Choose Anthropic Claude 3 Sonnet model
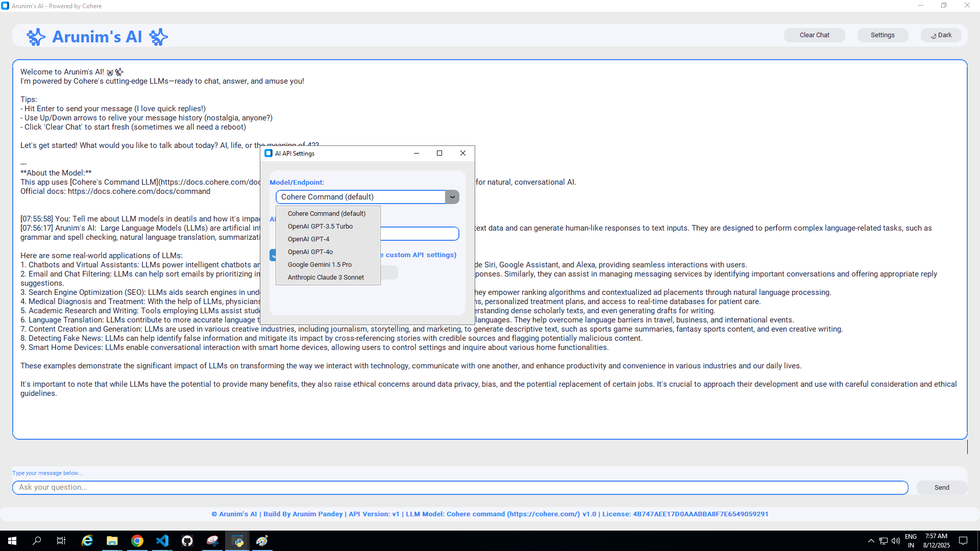This screenshot has height=551, width=980. pos(326,277)
